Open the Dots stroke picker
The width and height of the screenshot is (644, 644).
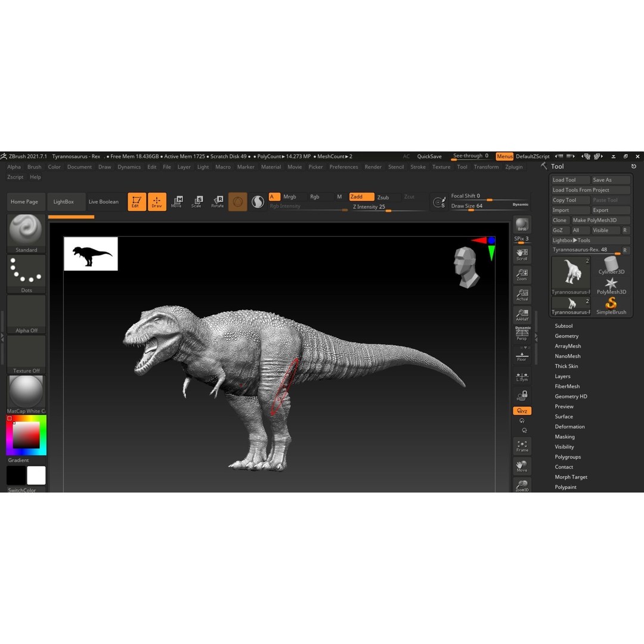tap(26, 274)
